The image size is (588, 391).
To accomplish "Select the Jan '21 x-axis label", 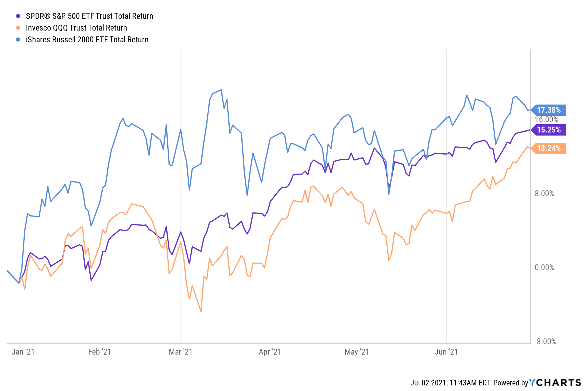I will tap(23, 352).
